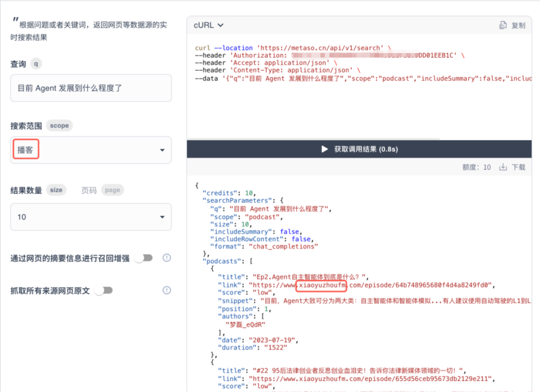This screenshot has width=540, height=392.
Task: Click the scope parameter badge
Action: [x=59, y=125]
